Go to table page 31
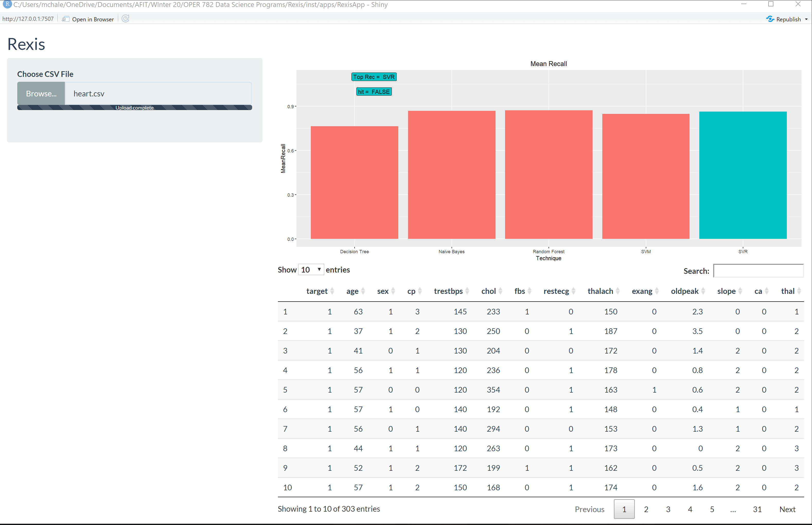The image size is (812, 525). pyautogui.click(x=757, y=509)
